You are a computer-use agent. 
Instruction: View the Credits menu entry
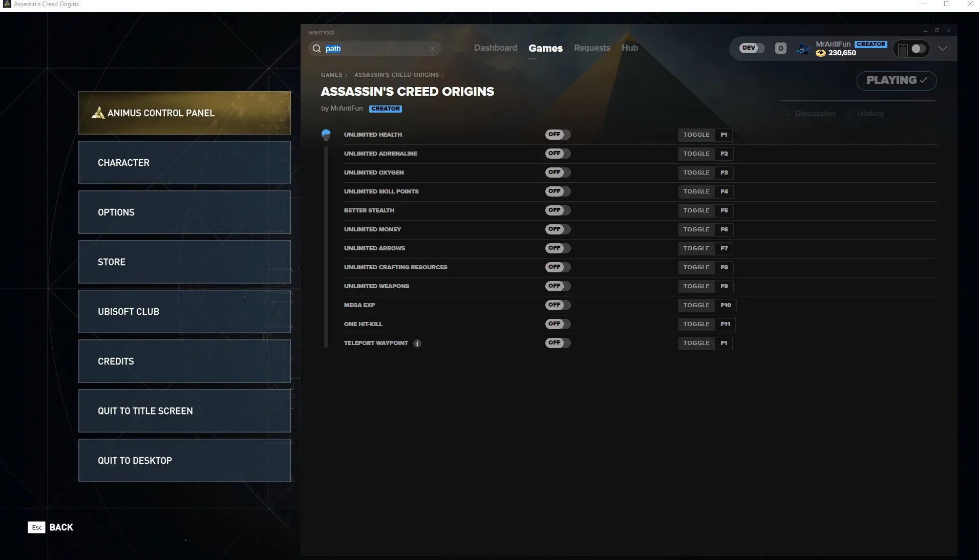[x=184, y=361]
